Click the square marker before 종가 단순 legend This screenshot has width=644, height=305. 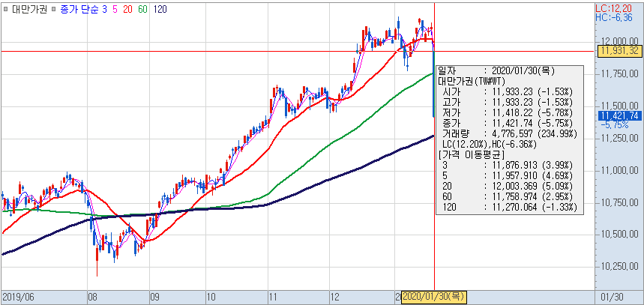(x=54, y=9)
